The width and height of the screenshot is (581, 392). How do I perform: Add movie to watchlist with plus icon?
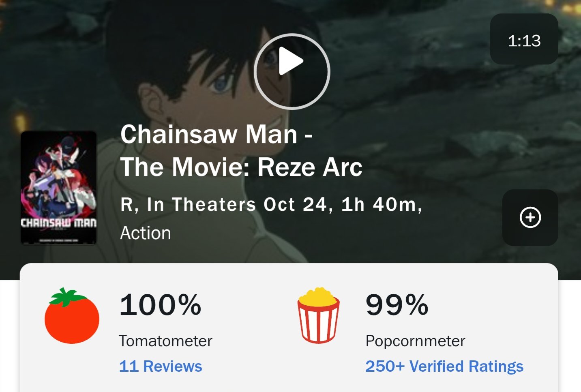click(530, 217)
